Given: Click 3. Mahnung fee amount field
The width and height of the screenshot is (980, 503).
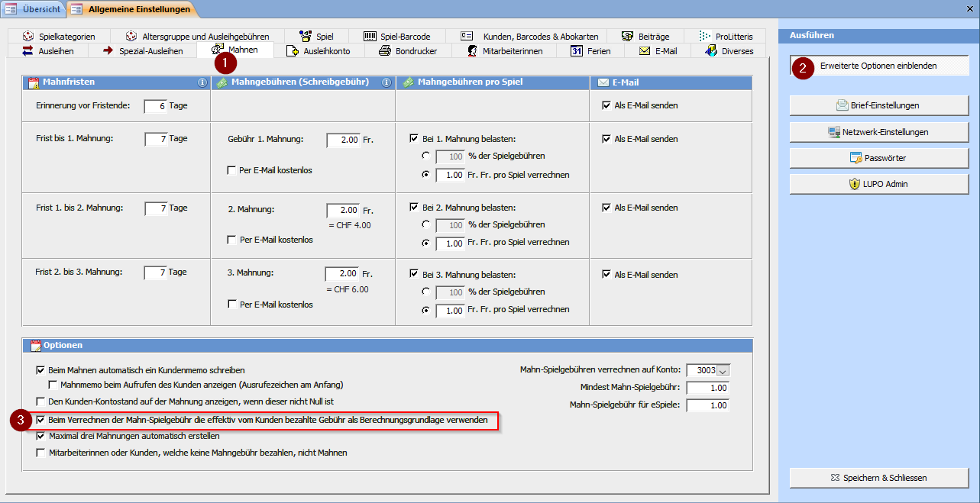Looking at the screenshot, I should pyautogui.click(x=342, y=274).
